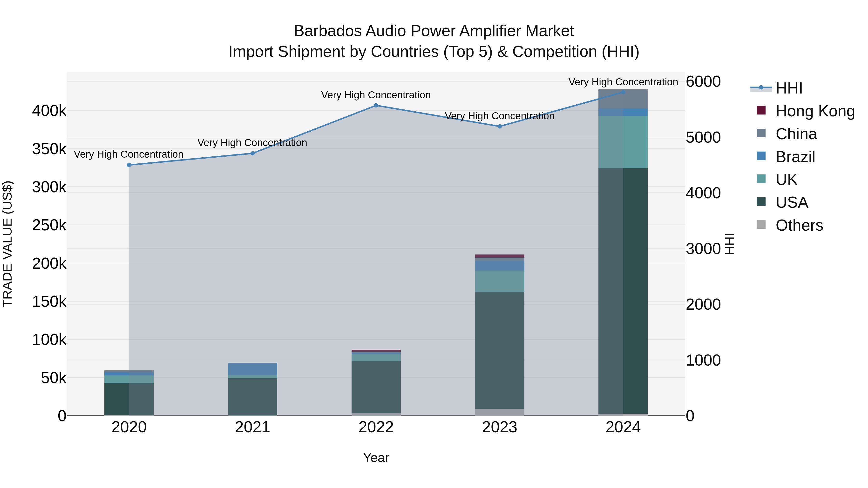Select the 2022 HHI data point marker
Viewport: 868px width, 488px height.
376,105
